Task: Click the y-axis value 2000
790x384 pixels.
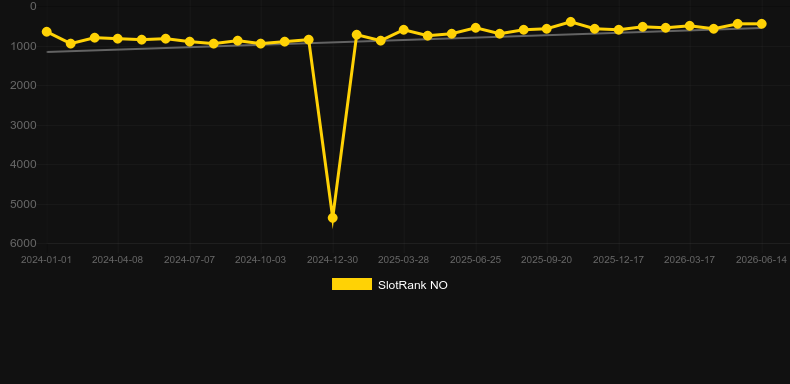Action: (x=24, y=86)
